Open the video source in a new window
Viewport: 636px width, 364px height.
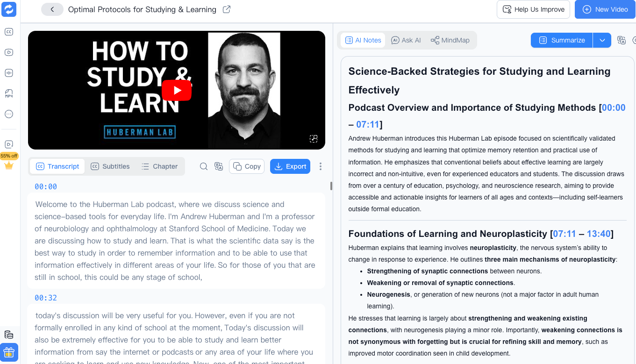227,9
